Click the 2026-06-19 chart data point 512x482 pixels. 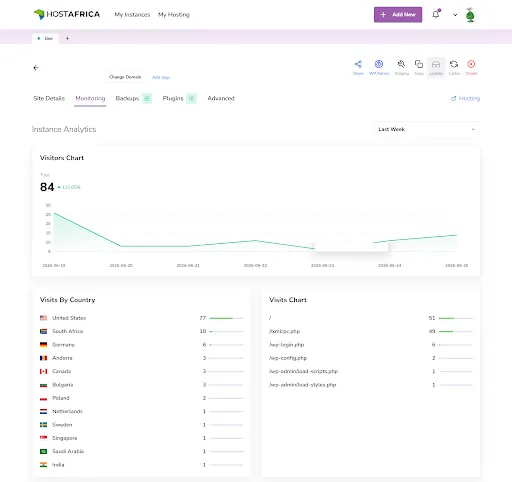pos(54,213)
